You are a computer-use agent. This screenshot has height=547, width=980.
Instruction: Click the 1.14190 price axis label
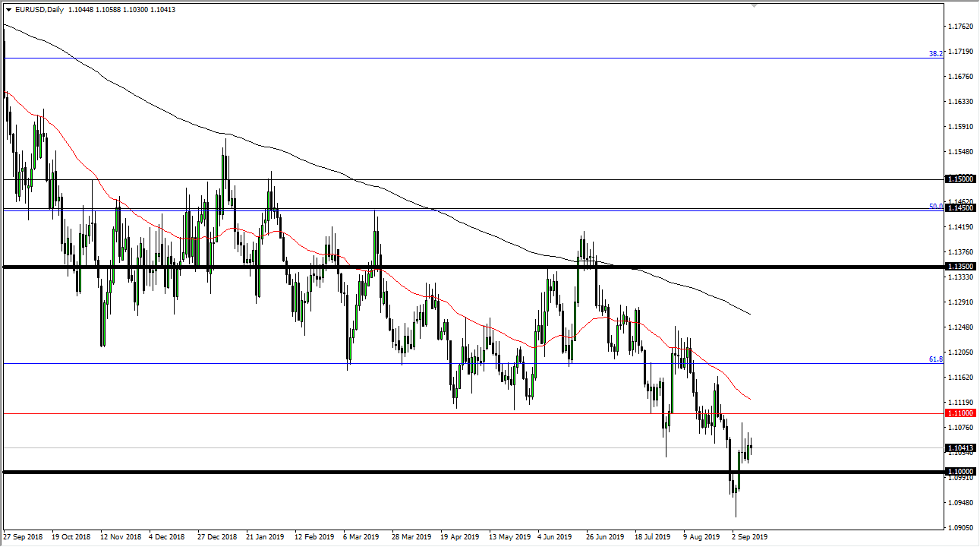tap(960, 227)
